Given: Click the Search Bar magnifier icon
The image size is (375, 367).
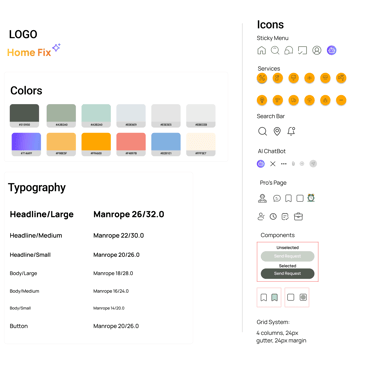Looking at the screenshot, I should click(262, 131).
